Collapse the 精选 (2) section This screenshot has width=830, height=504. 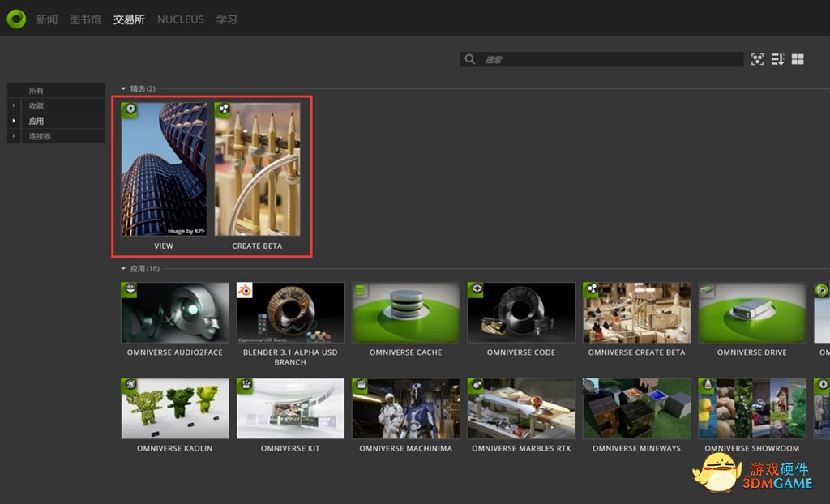pos(123,89)
